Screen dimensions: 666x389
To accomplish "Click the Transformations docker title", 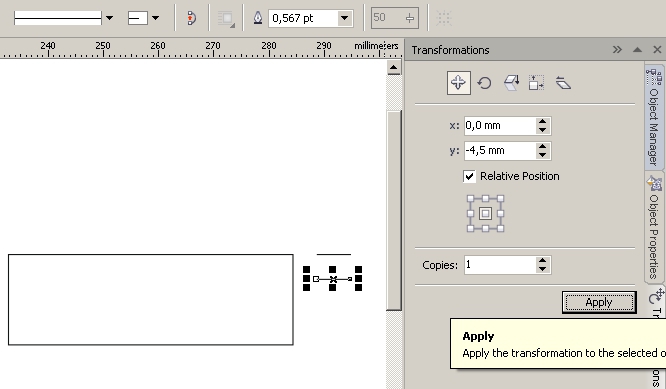I will [450, 50].
